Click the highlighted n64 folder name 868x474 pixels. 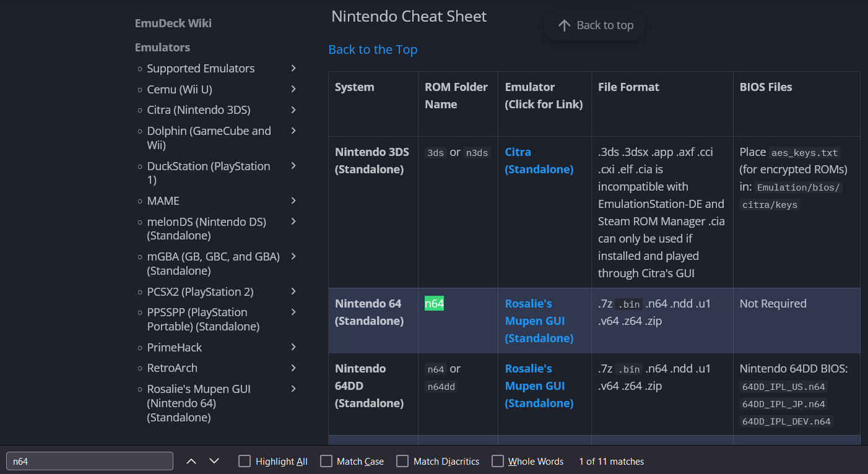pyautogui.click(x=434, y=303)
